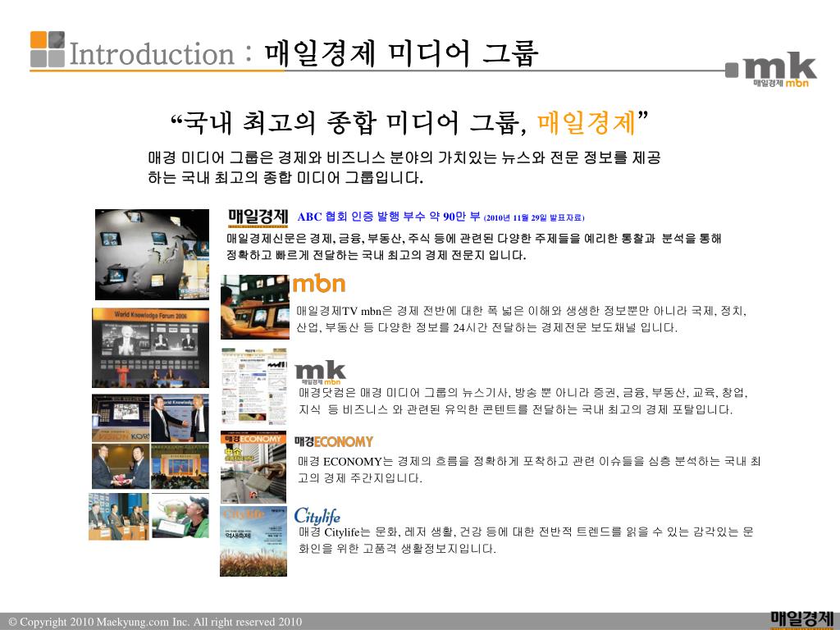Click the description starting '매경 ECONOMY는 경제의'
The width and height of the screenshot is (840, 630).
point(529,469)
